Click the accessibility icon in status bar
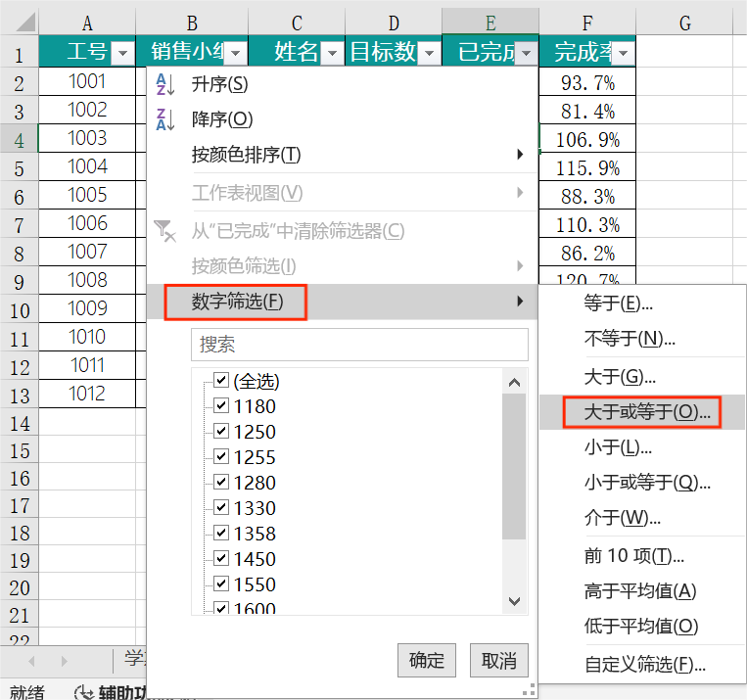Screen dimensions: 747x700 (x=84, y=691)
